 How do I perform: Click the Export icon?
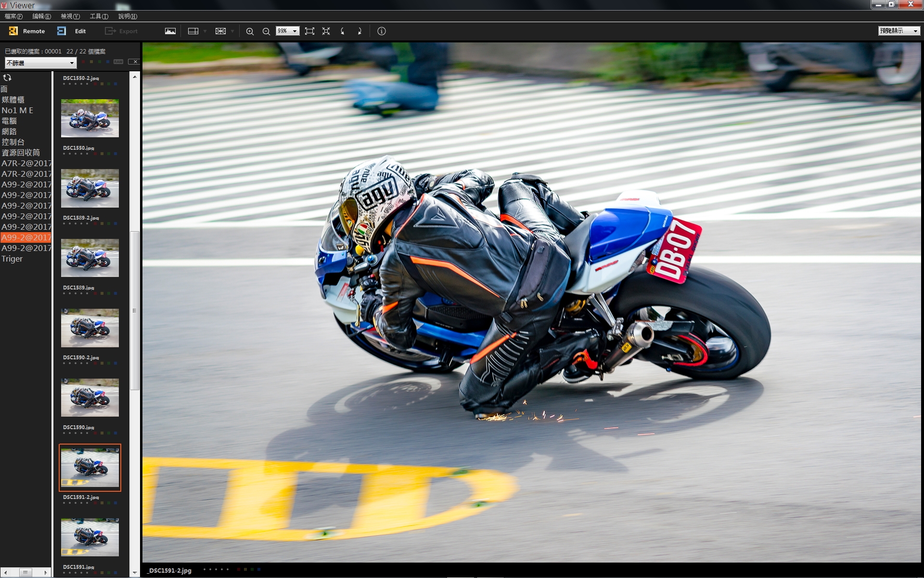[x=110, y=31]
